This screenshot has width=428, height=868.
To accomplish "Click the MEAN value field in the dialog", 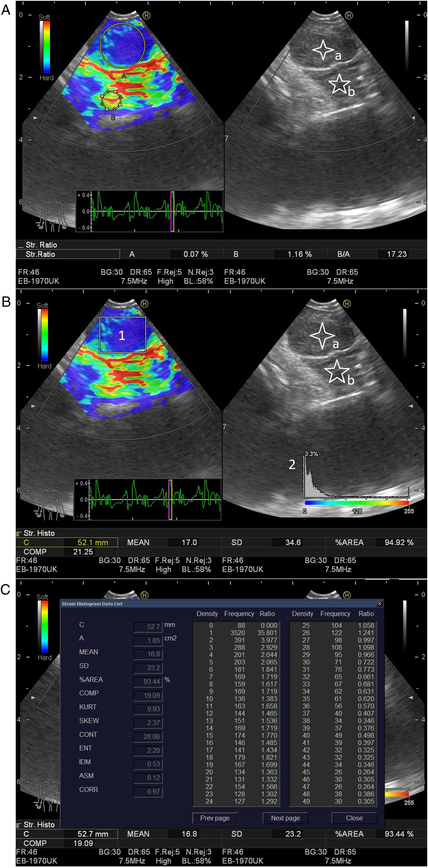I will [148, 654].
